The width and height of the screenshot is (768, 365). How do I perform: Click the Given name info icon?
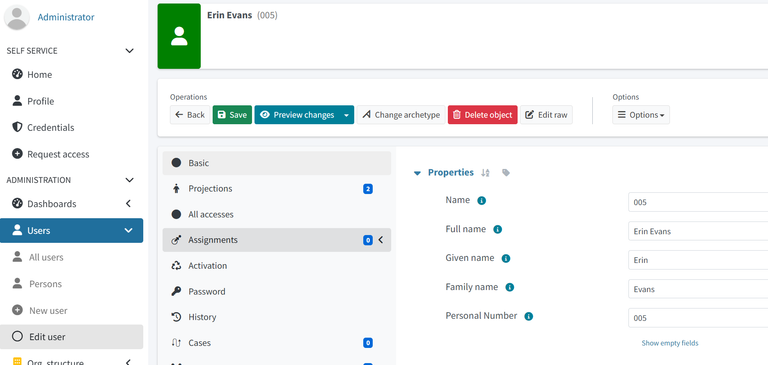pyautogui.click(x=506, y=259)
